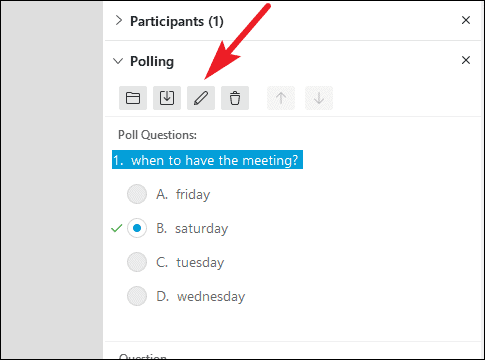Click the 'D. wednesday' answer label
The width and height of the screenshot is (485, 360).
[x=201, y=296]
